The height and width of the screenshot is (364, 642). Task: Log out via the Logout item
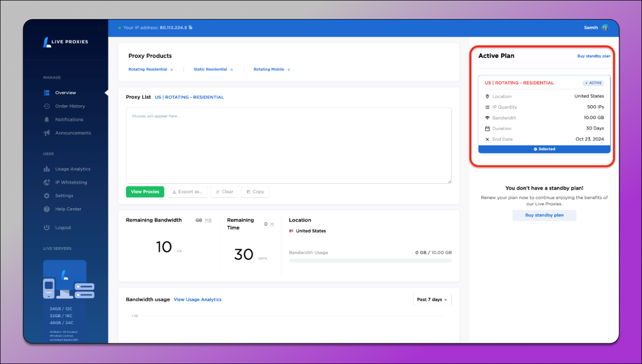63,227
